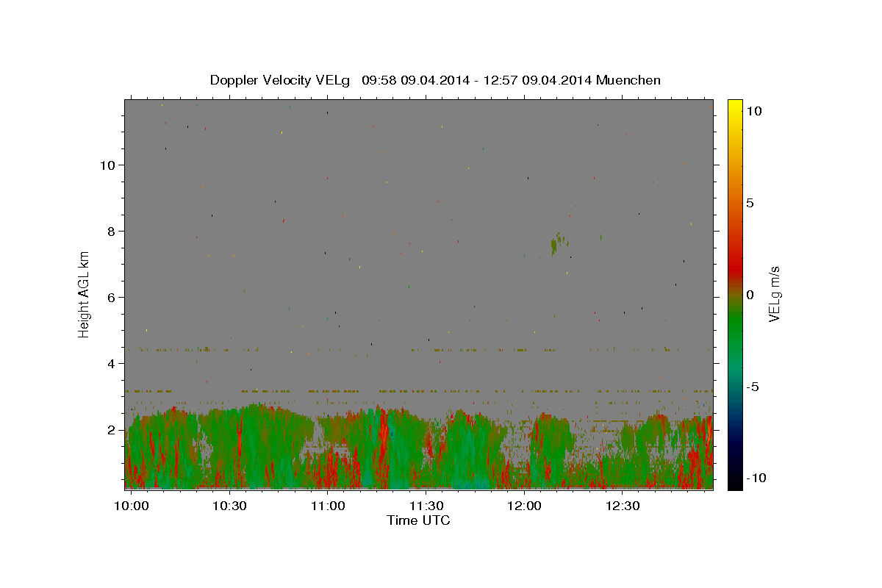Viewport: 882px width, 588px height.
Task: Click the 'Time UTC' axis label
Action: [418, 520]
